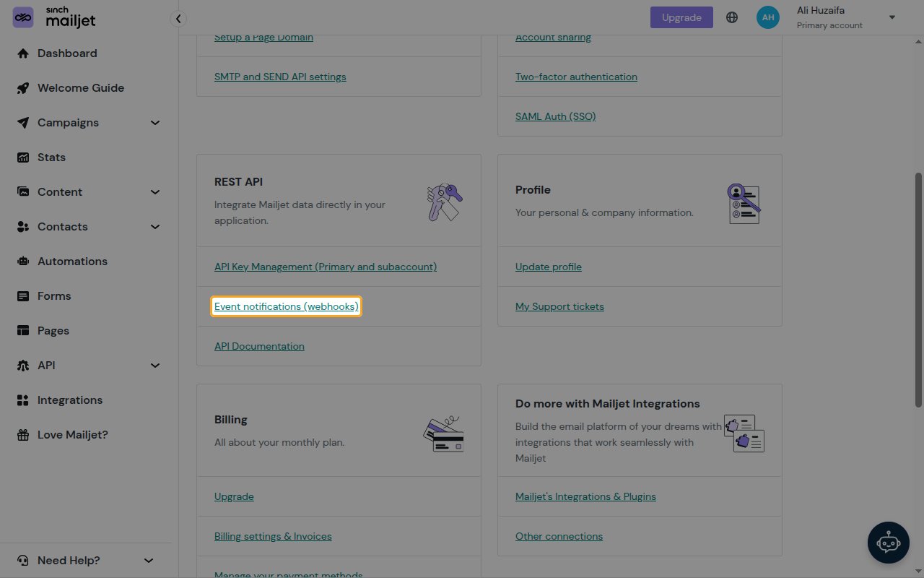
Task: Expand the Content submenu chevron
Action: click(x=155, y=192)
